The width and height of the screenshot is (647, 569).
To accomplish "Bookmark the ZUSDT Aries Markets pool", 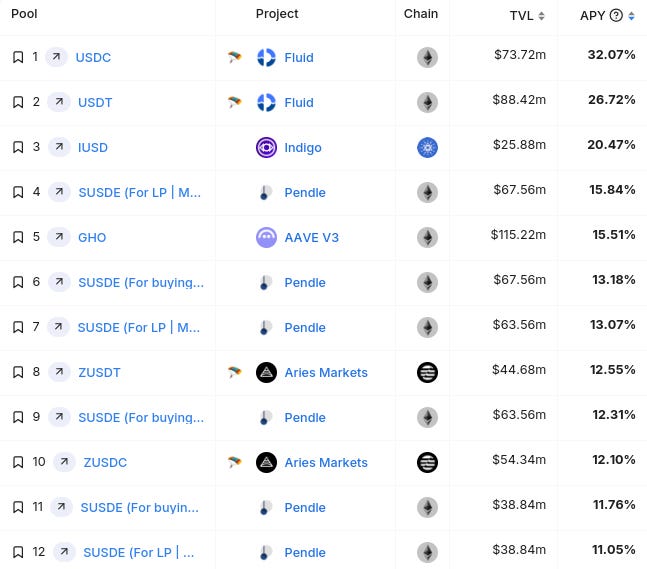I will (x=18, y=372).
